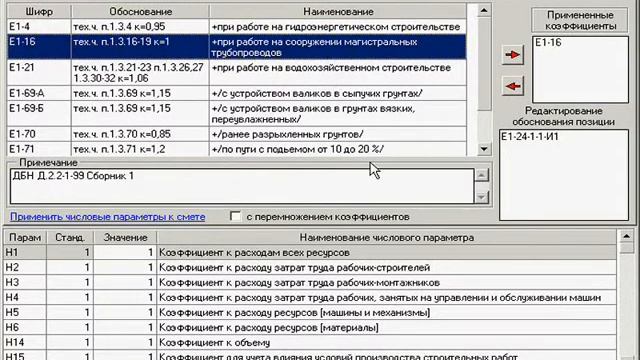The image size is (640, 360).
Task: Select the E1-21 coefficient row
Action: coord(237,73)
